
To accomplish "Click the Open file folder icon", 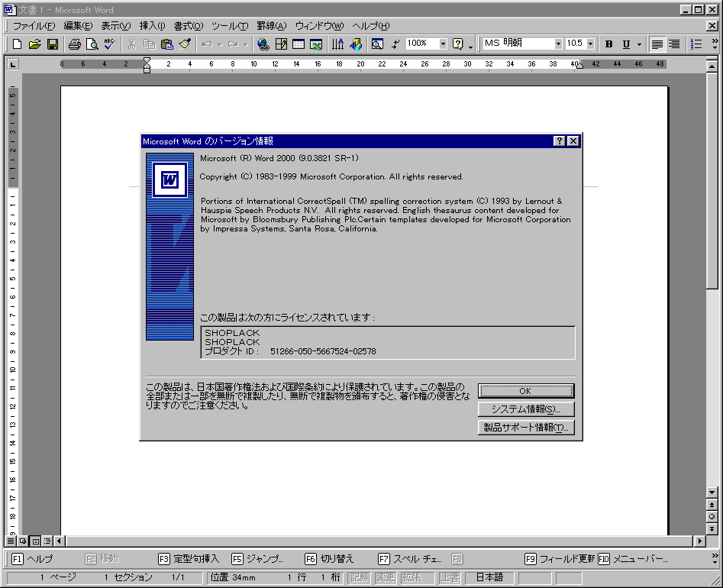I will coord(34,44).
